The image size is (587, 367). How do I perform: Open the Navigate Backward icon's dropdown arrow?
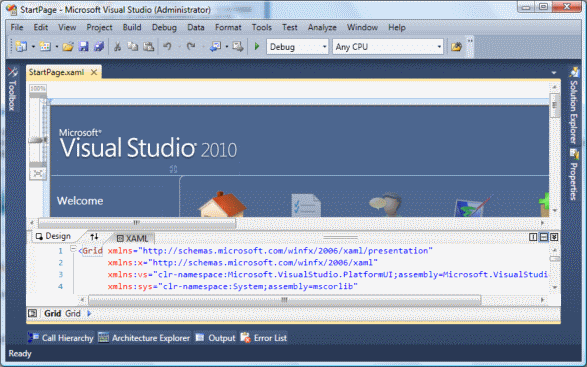click(x=226, y=47)
